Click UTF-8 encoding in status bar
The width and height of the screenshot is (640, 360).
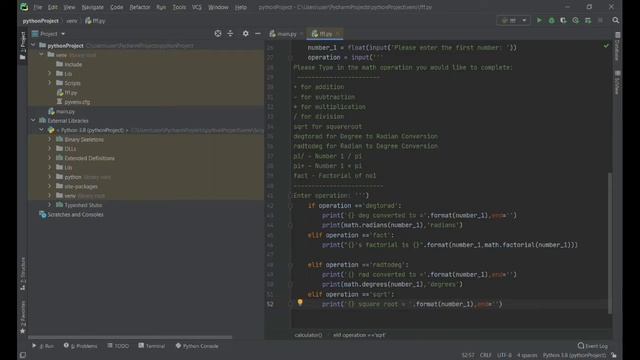pyautogui.click(x=504, y=355)
